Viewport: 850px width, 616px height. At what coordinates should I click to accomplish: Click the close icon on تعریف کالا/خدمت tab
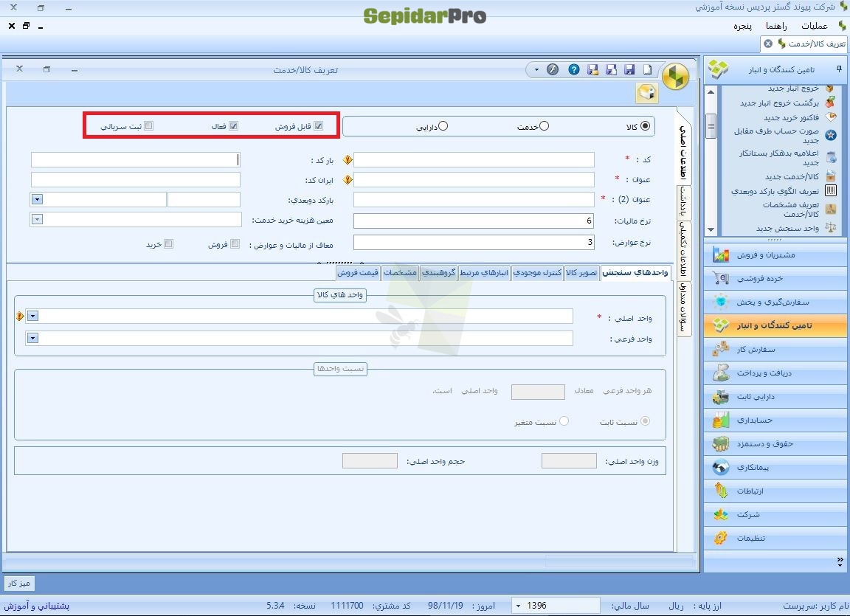point(767,44)
